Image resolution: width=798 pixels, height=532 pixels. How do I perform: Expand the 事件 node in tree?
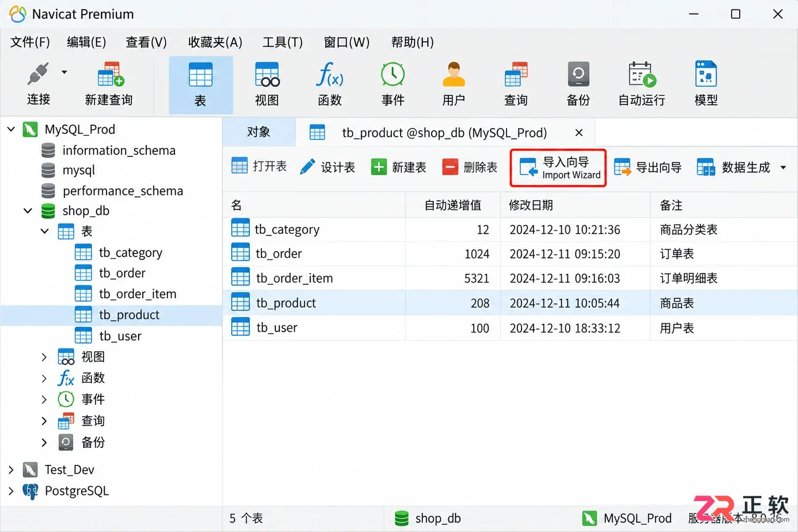pyautogui.click(x=44, y=399)
